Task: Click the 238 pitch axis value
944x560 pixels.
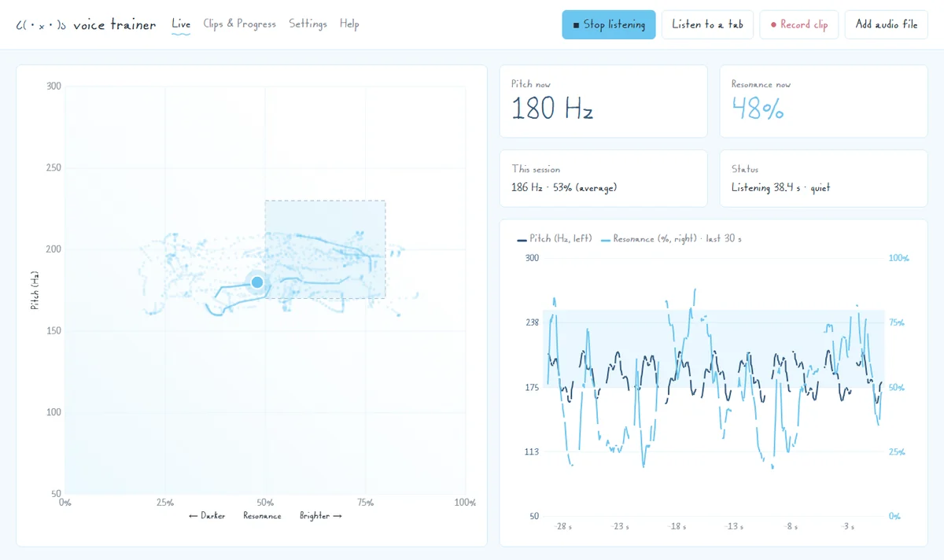Action: click(532, 322)
